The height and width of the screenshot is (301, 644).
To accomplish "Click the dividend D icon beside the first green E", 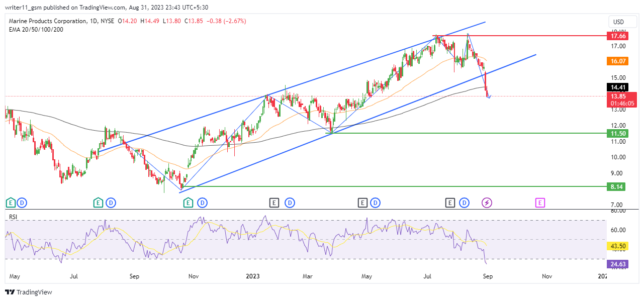I will [22, 203].
